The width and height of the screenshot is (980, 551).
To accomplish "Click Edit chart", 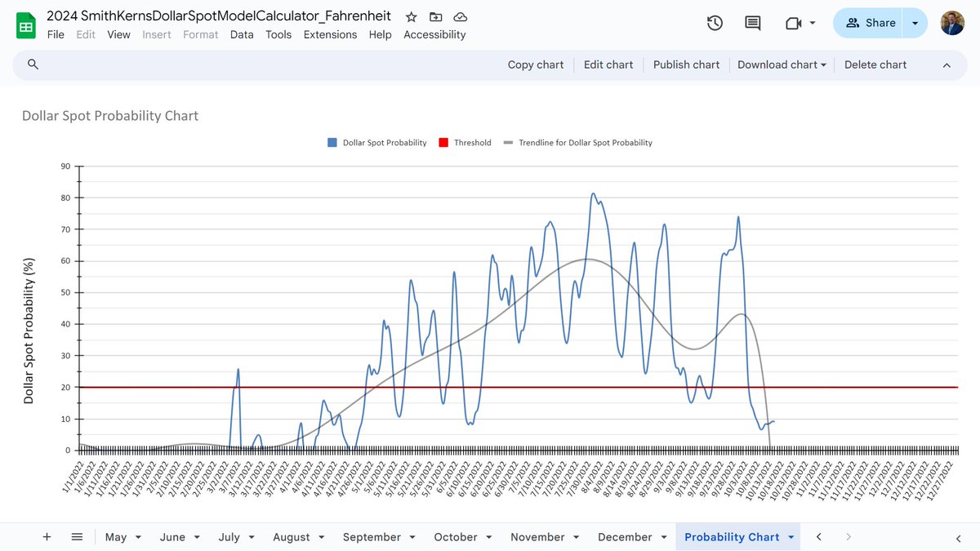I will (x=608, y=64).
